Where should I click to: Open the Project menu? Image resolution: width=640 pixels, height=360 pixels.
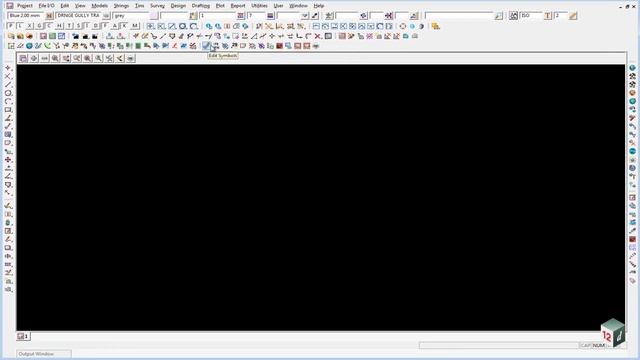[24, 6]
